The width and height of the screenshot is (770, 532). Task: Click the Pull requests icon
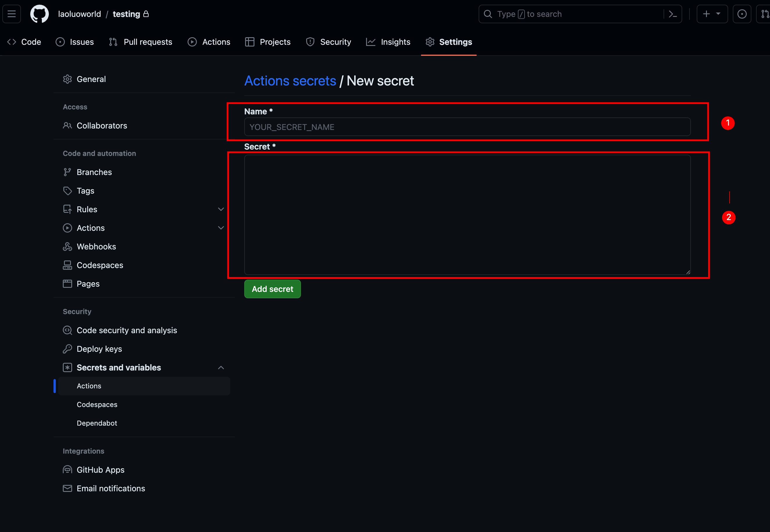pos(113,42)
